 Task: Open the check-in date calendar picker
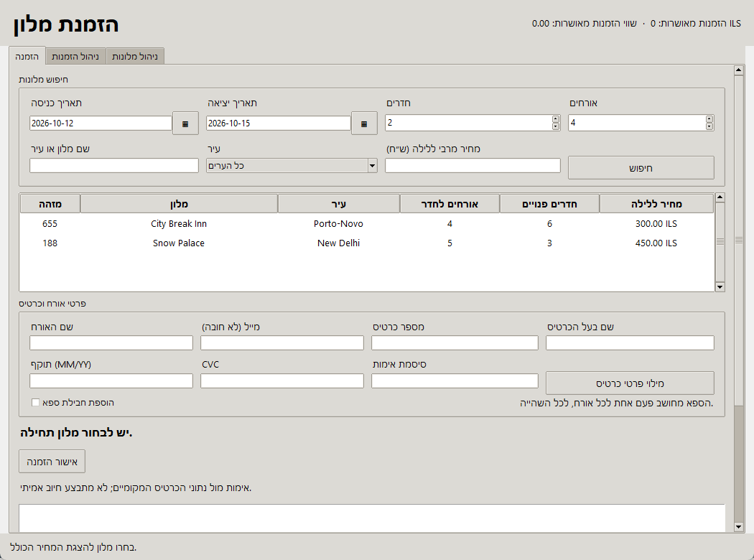185,123
